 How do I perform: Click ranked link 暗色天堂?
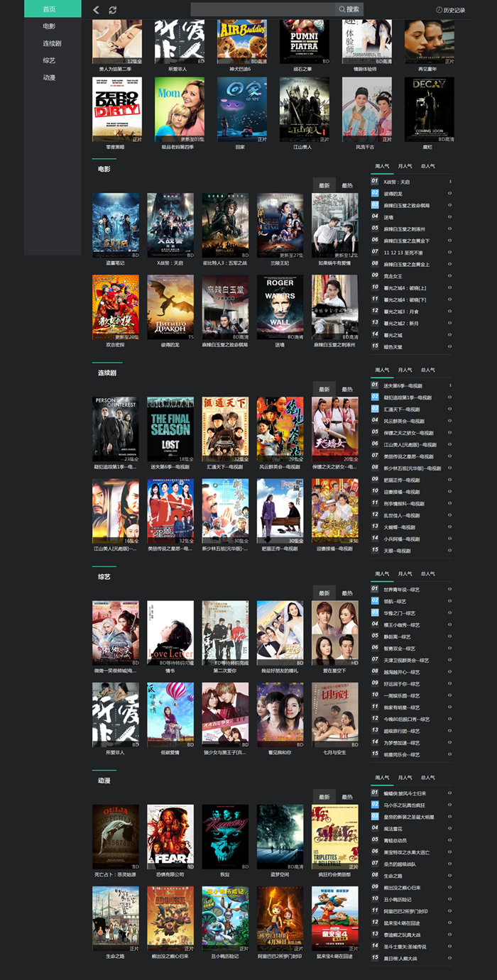tap(393, 347)
